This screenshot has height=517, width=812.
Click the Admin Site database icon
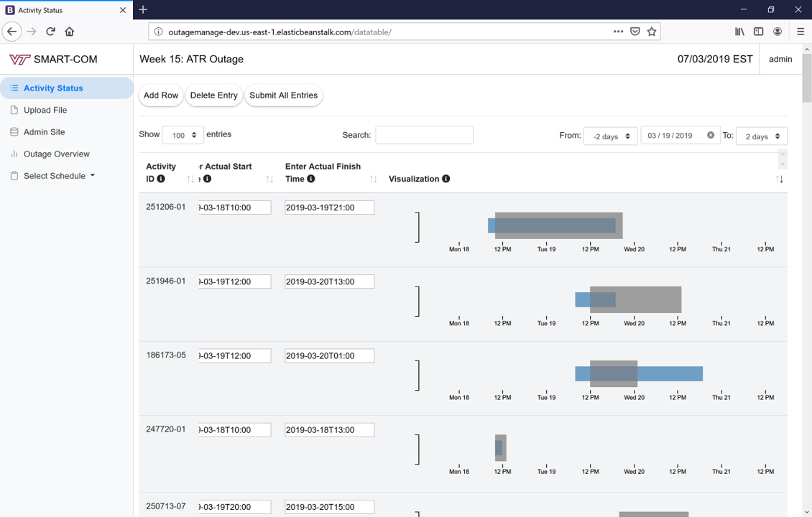tap(14, 131)
